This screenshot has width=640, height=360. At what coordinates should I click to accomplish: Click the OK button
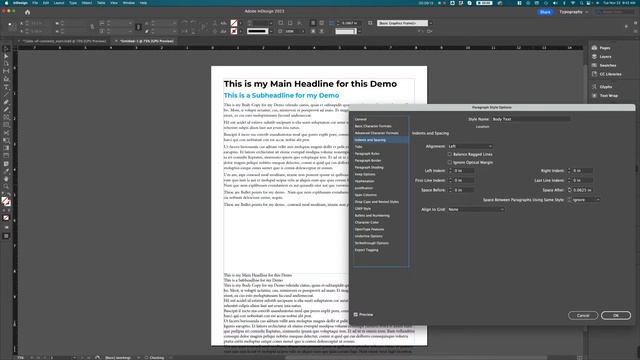616,316
